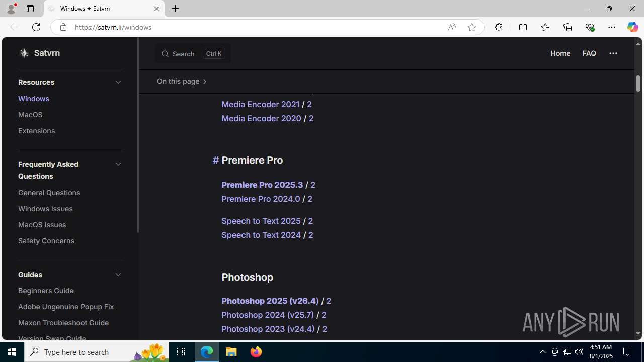Screen dimensions: 644x362
Task: Open Split screen icon
Action: 523,27
